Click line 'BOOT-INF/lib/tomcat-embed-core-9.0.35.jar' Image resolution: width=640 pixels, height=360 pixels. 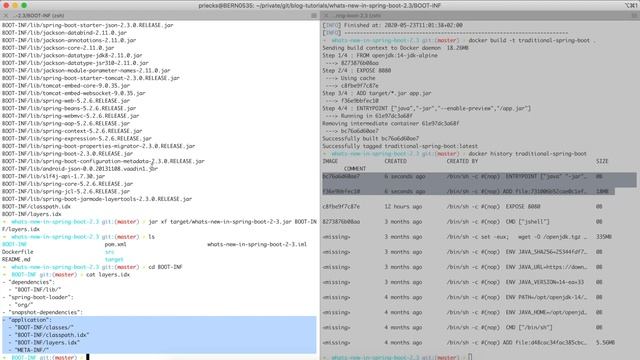(66, 85)
